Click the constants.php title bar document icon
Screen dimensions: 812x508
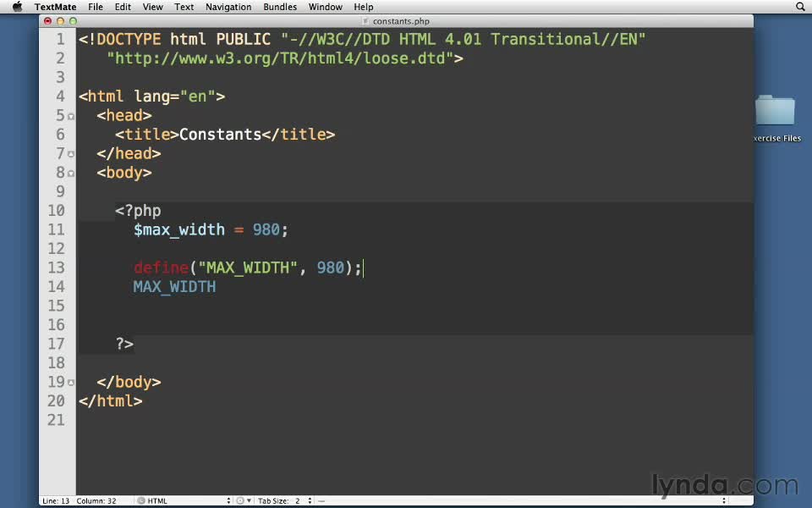(365, 20)
